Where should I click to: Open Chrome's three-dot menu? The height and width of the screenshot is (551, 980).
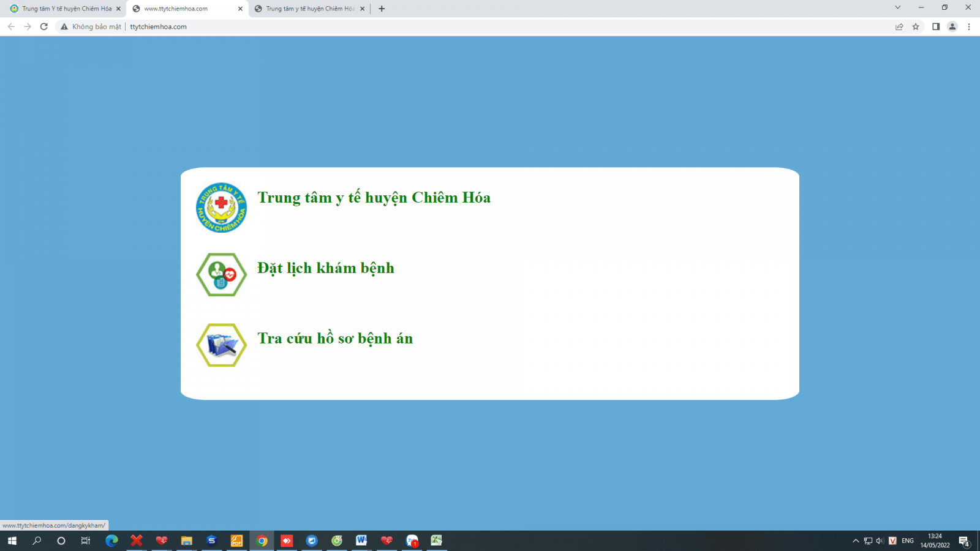tap(969, 26)
